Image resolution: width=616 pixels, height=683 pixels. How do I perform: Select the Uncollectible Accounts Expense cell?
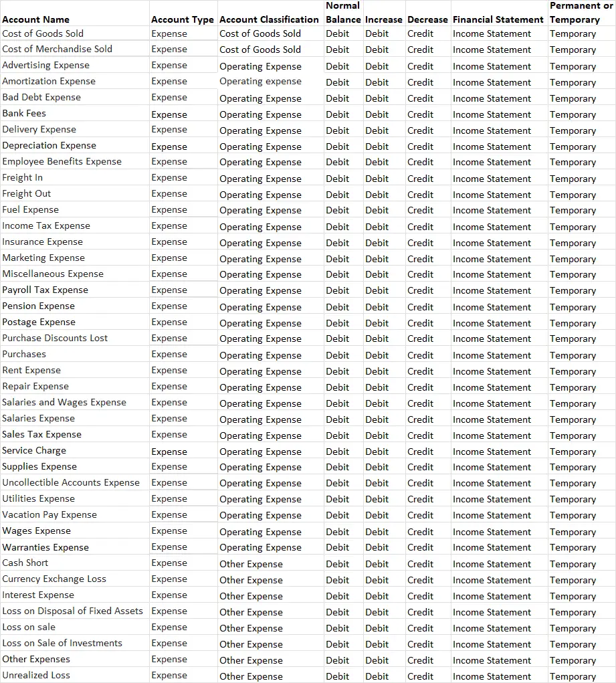pyautogui.click(x=69, y=482)
